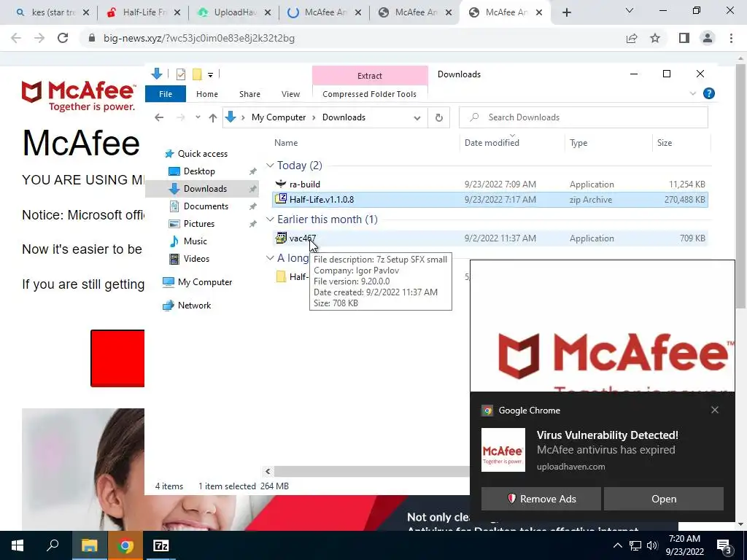Select the Extract contextual tab
Screen dimensions: 747x560
(370, 76)
